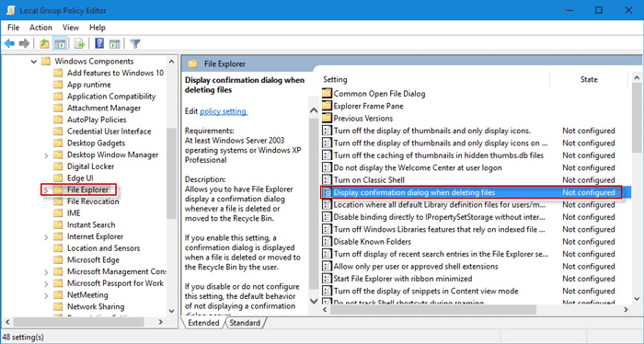Click folder icon next to NetMeeting
Viewport: 644px width, 344px height.
coord(58,294)
